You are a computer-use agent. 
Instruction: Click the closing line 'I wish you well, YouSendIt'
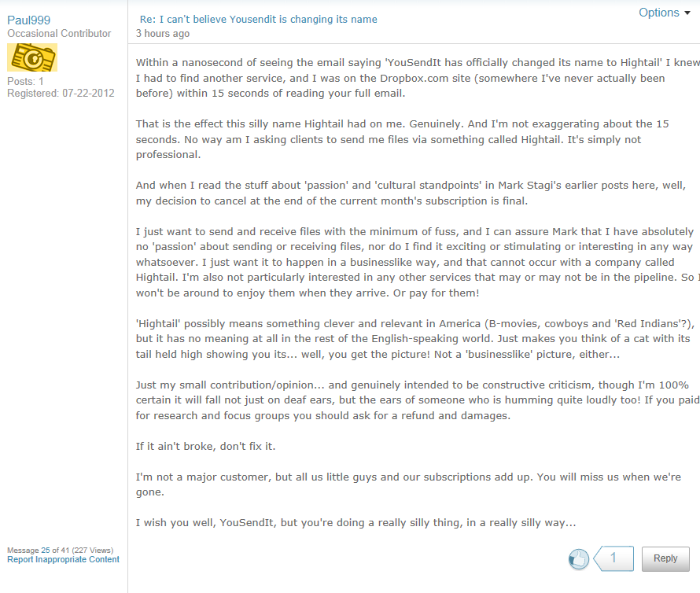pos(356,522)
